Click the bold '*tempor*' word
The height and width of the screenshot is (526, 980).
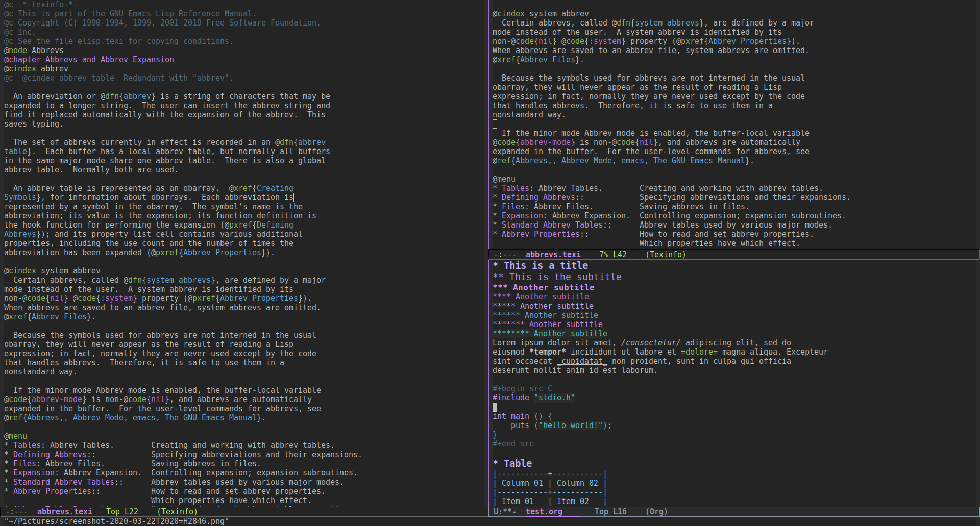pyautogui.click(x=548, y=352)
